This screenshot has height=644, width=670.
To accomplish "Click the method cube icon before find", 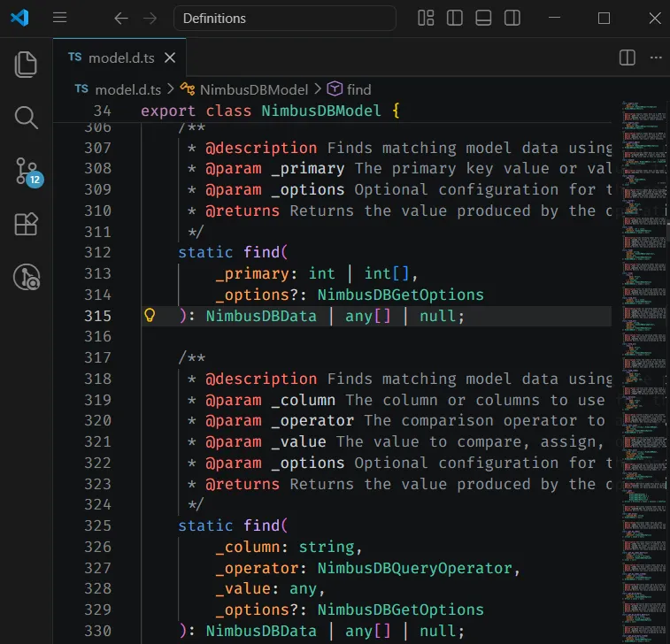I will point(335,88).
